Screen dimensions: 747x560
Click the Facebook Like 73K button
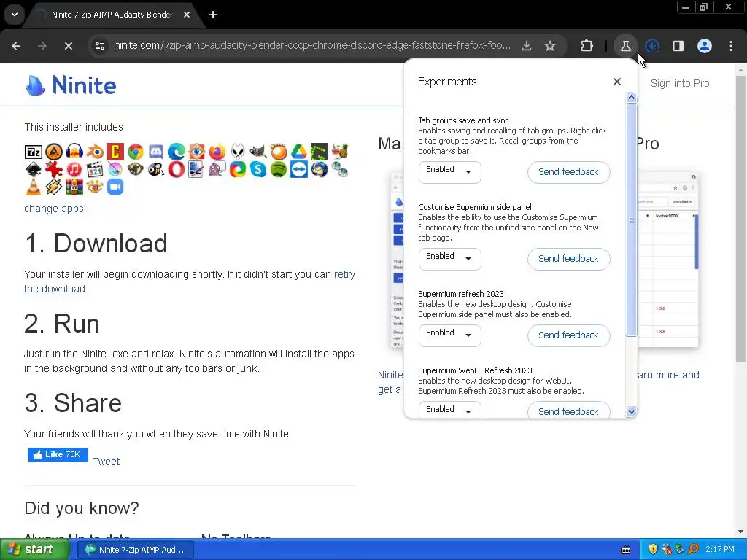(58, 455)
